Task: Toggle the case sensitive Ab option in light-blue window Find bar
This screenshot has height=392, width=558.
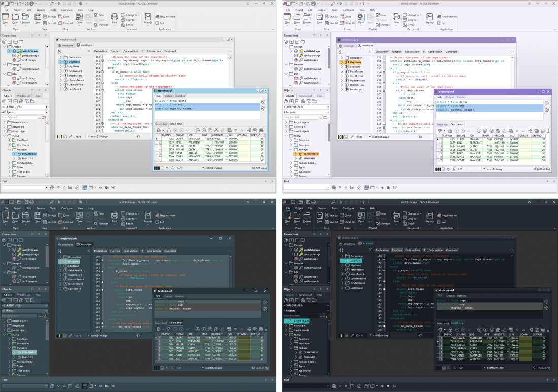Action: pos(100,187)
